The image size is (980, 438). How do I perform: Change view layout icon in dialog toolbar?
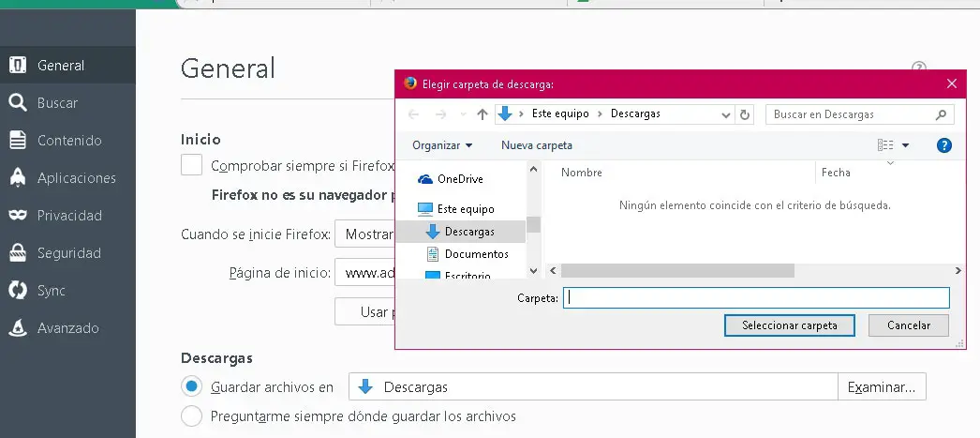[x=885, y=145]
